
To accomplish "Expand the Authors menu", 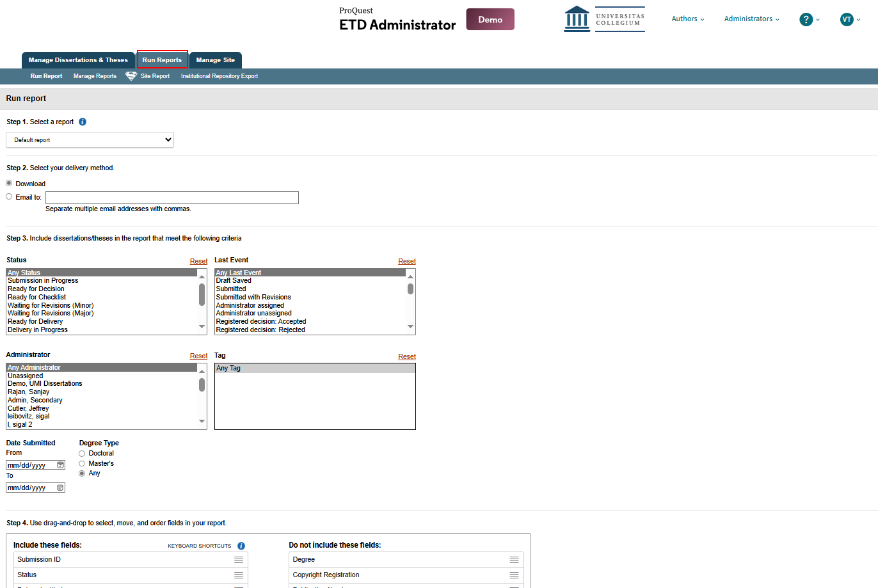I will point(688,19).
